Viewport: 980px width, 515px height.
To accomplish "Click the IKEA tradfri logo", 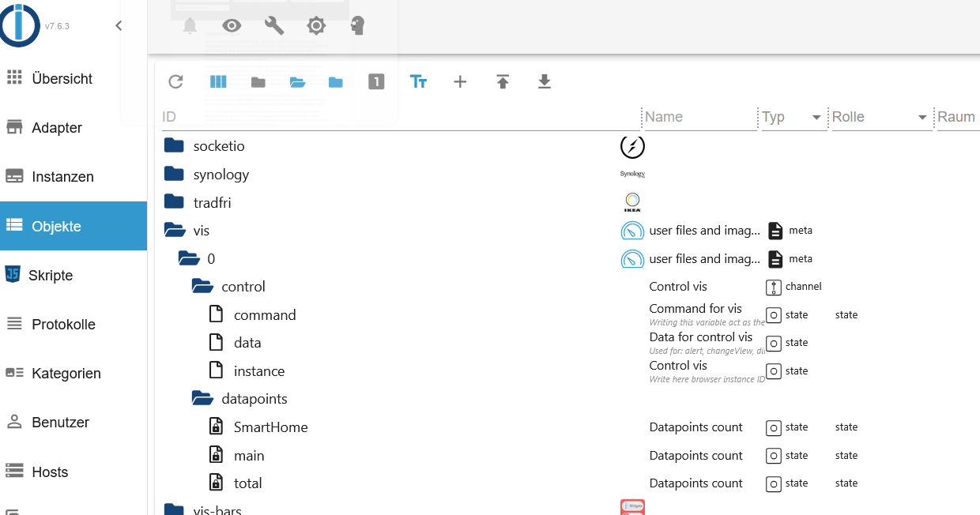I will point(632,202).
